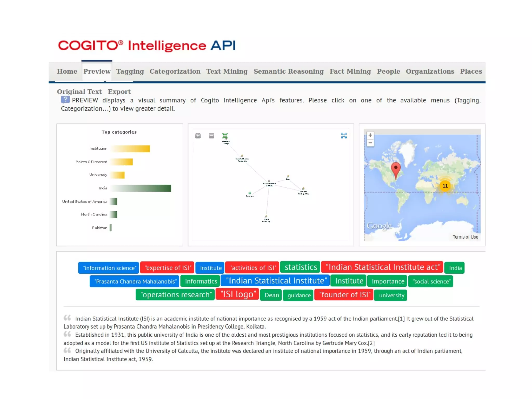Expand the graph to fullscreen

[x=344, y=135]
